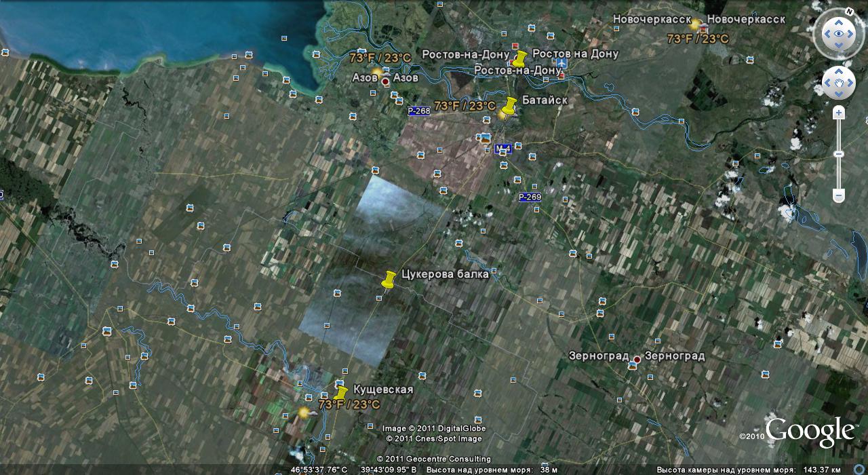Zoom in with the plus button
This screenshot has height=475, width=868.
(839, 113)
